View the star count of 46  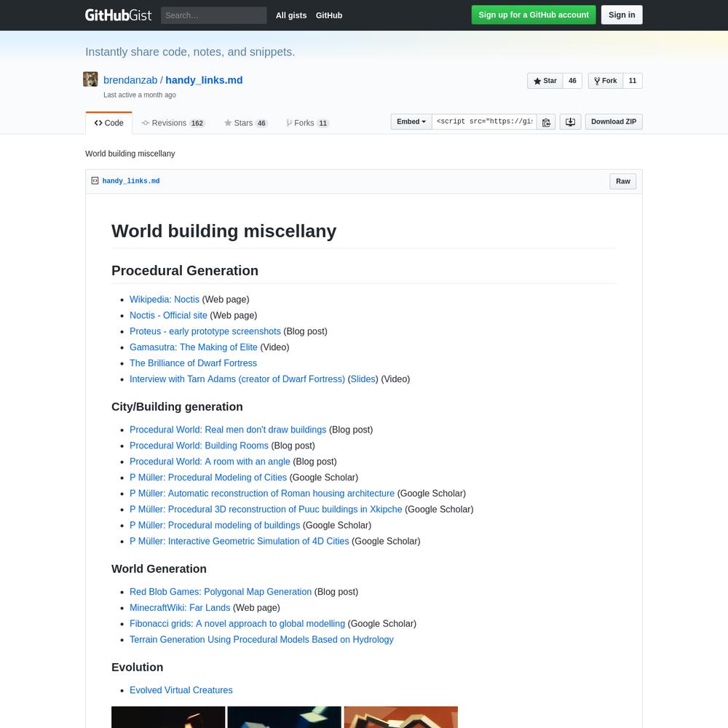click(572, 81)
